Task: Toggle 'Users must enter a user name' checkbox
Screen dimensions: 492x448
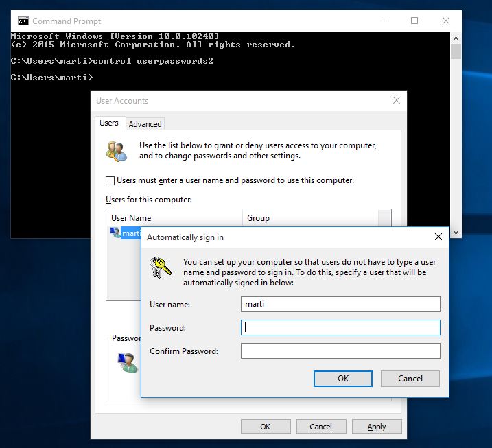Action: pos(110,180)
